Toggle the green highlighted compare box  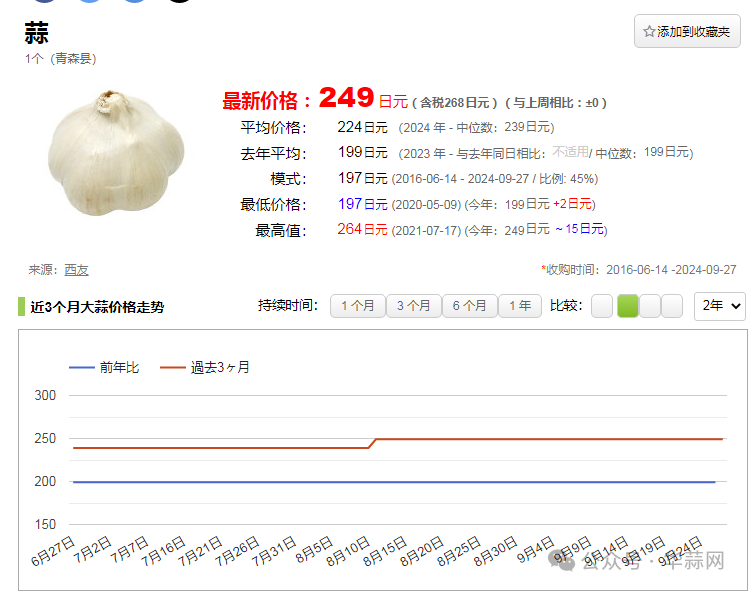point(627,306)
